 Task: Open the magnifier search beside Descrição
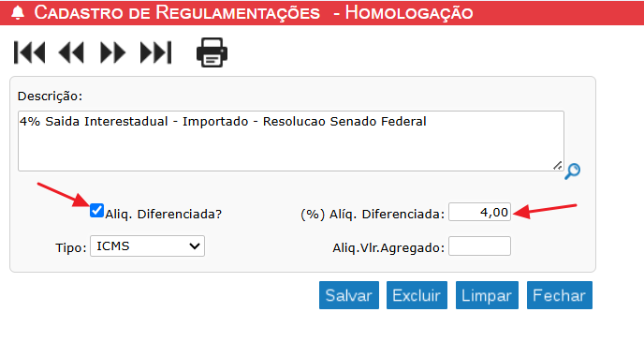[572, 171]
